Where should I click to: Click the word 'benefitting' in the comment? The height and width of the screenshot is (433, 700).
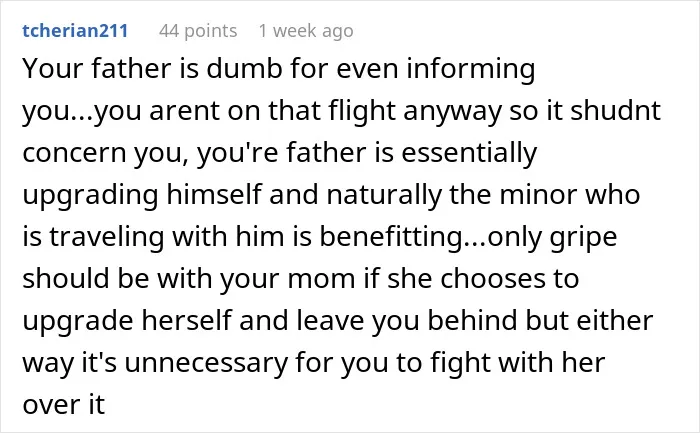point(392,237)
